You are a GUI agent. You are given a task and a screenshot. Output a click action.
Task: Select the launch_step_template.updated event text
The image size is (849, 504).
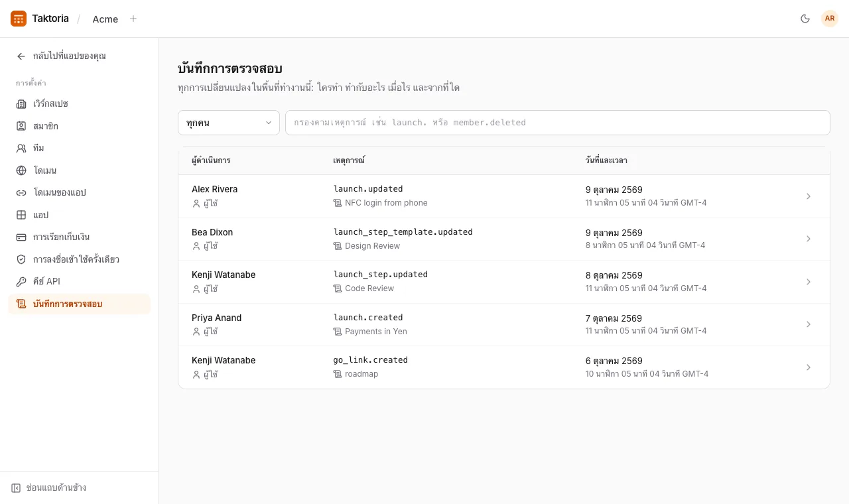pyautogui.click(x=403, y=232)
